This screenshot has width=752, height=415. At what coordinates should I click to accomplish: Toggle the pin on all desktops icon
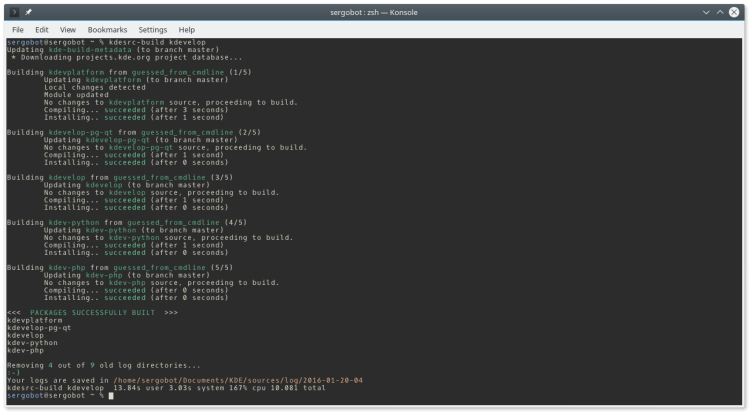click(x=30, y=12)
